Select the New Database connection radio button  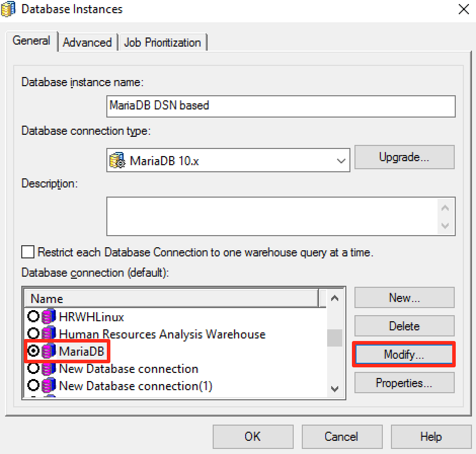click(x=33, y=369)
